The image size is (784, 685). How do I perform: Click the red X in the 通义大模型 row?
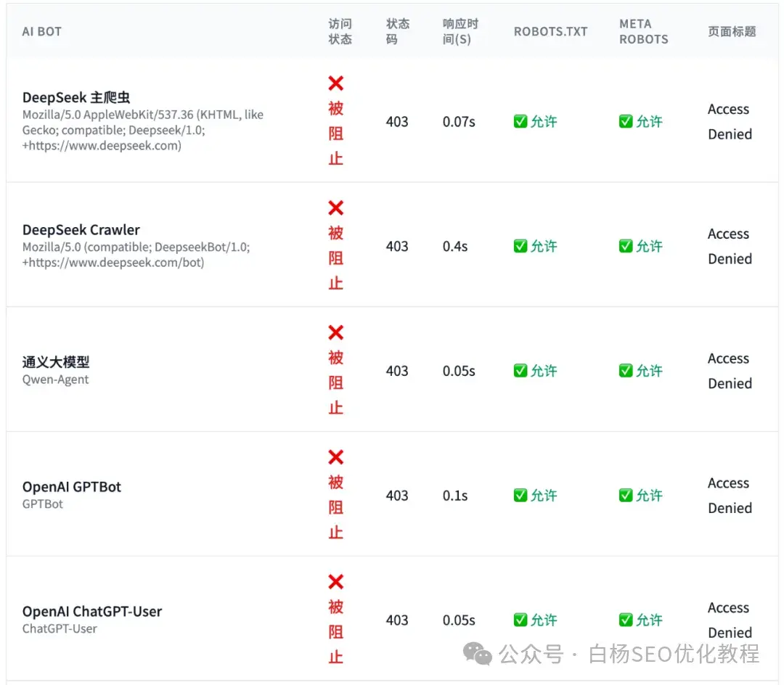[x=336, y=332]
